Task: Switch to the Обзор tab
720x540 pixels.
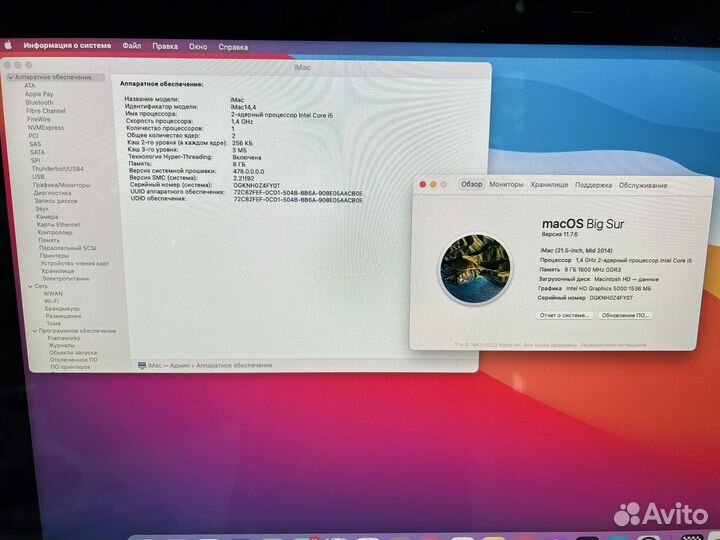Action: pyautogui.click(x=472, y=184)
